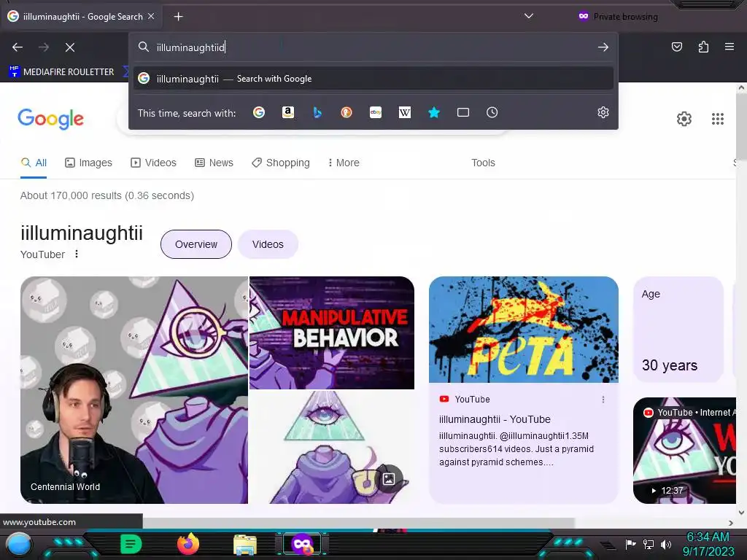Open the Firefox hamburger menu
Image resolution: width=747 pixels, height=560 pixels.
tap(729, 47)
